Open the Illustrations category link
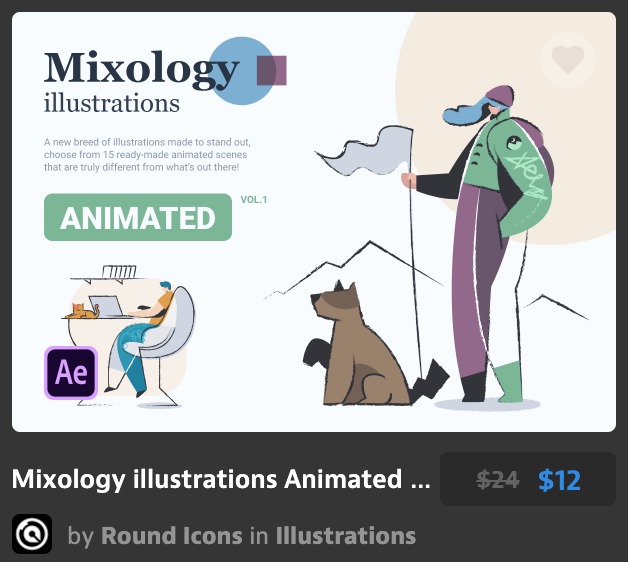Image resolution: width=628 pixels, height=562 pixels. click(x=346, y=536)
